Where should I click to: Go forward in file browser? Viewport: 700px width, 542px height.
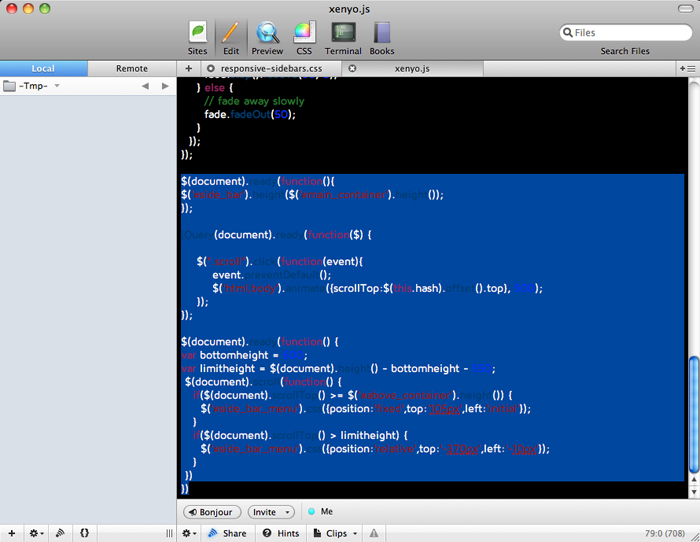[x=165, y=86]
